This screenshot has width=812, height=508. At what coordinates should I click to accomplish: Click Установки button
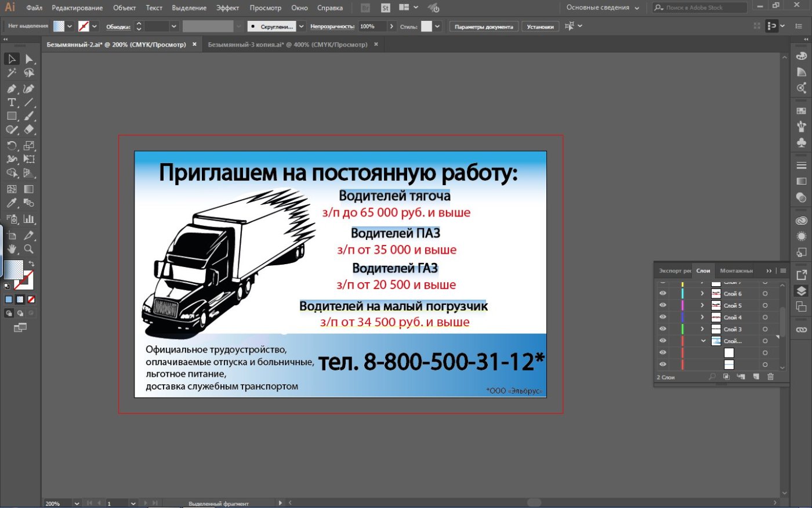[x=540, y=27]
